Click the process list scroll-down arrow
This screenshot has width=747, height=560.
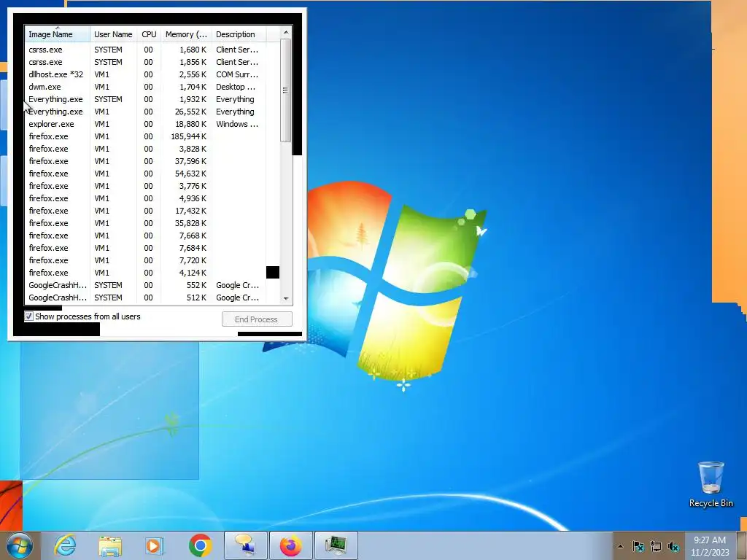[x=286, y=298]
